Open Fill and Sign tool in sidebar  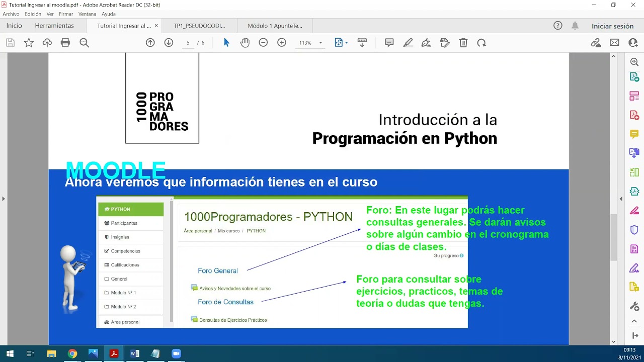(634, 268)
